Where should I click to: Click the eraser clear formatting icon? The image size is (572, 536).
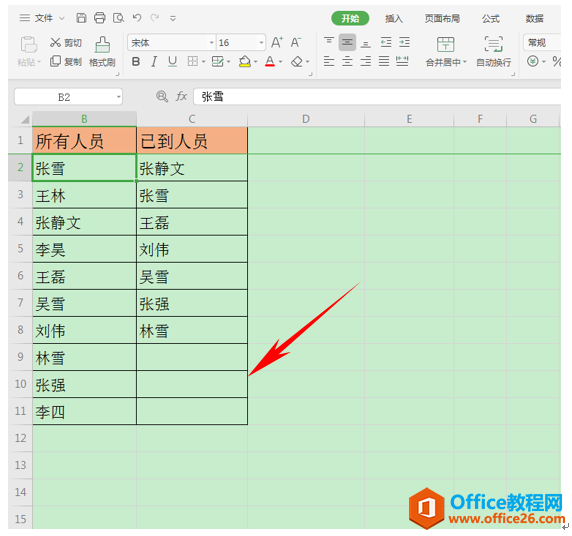click(x=297, y=61)
